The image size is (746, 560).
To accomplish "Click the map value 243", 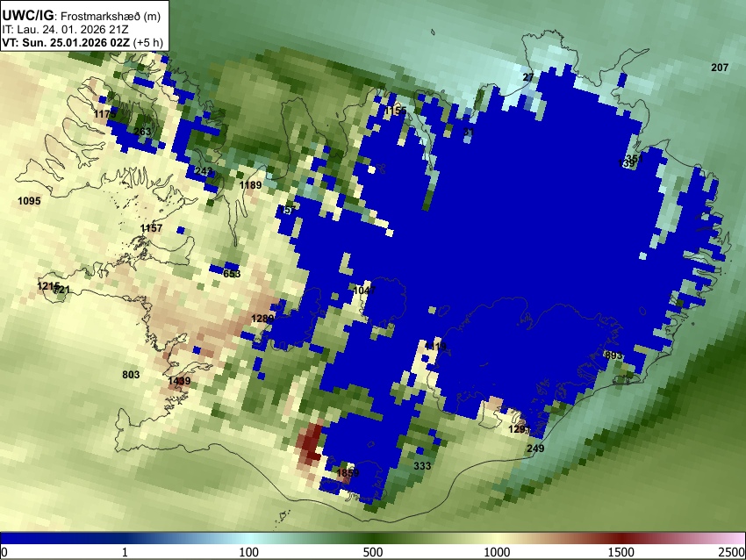I will 204,171.
